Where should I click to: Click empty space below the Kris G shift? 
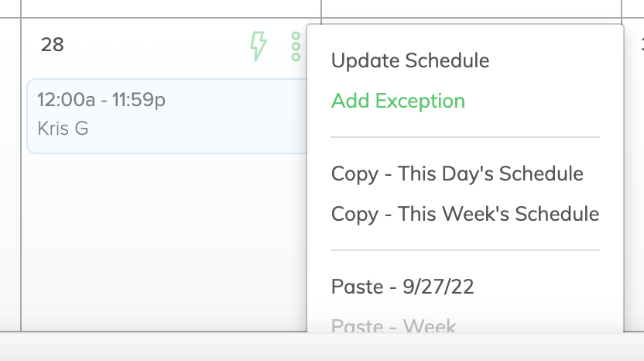tap(164, 242)
